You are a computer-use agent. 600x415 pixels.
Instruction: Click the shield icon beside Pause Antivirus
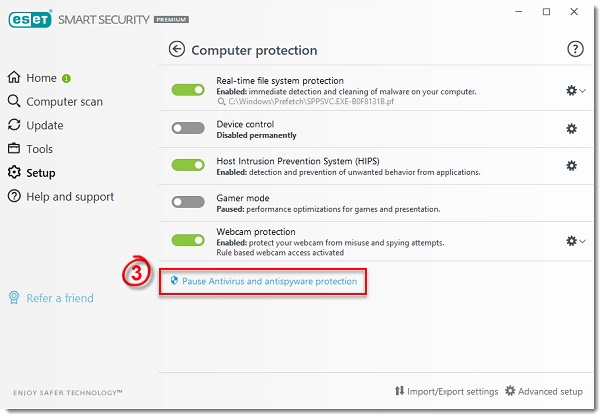pyautogui.click(x=174, y=282)
